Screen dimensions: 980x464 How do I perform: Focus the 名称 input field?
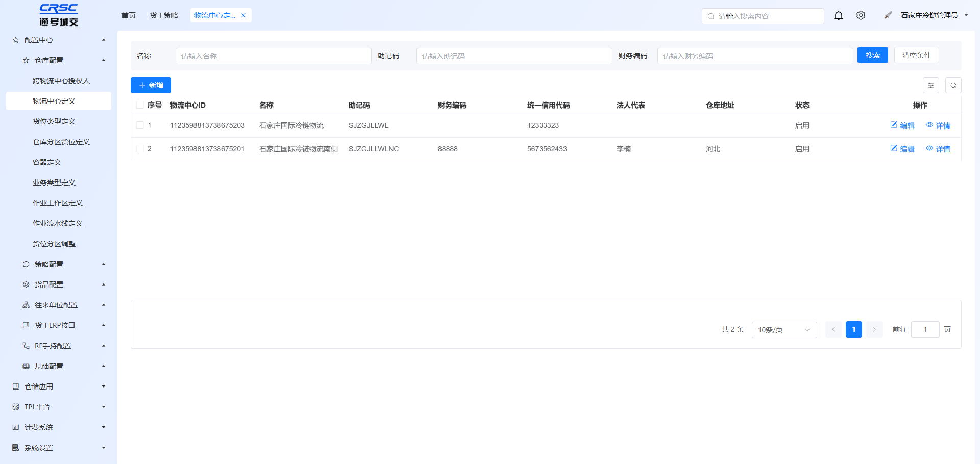click(x=274, y=56)
